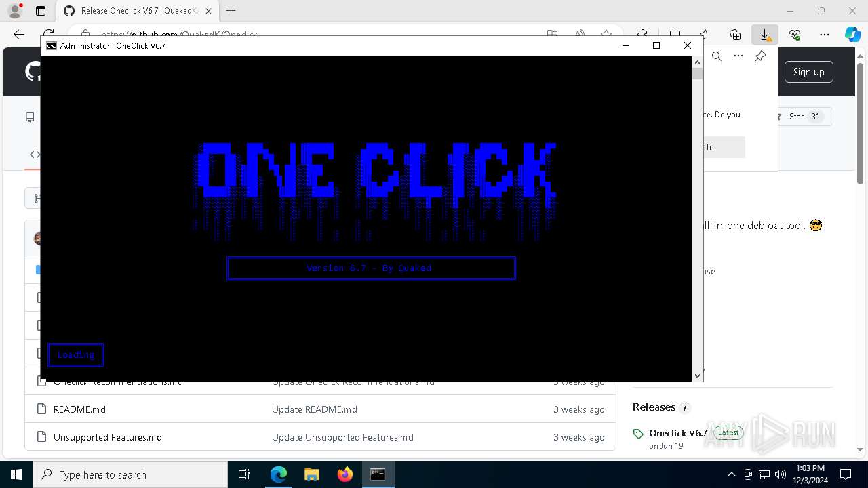Click the Loading status box
This screenshot has width=868, height=488.
tap(75, 354)
